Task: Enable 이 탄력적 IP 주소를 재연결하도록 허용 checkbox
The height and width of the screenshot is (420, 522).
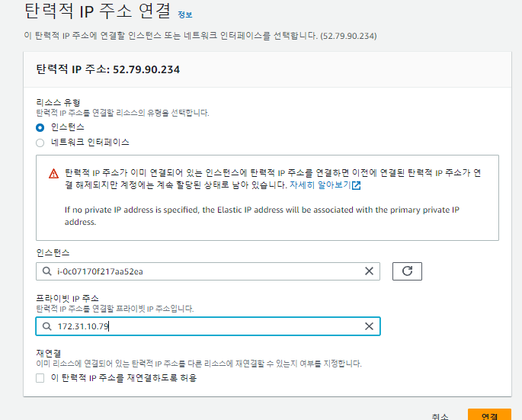Action: (x=40, y=378)
